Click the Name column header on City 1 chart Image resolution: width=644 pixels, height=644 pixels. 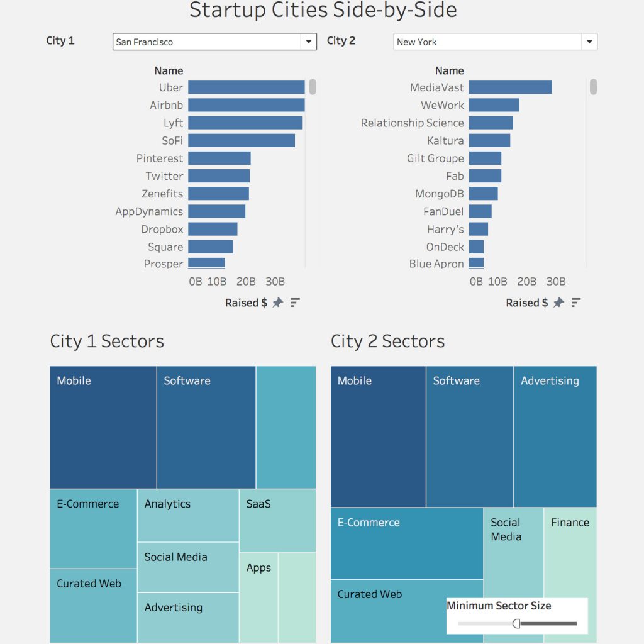click(x=167, y=70)
